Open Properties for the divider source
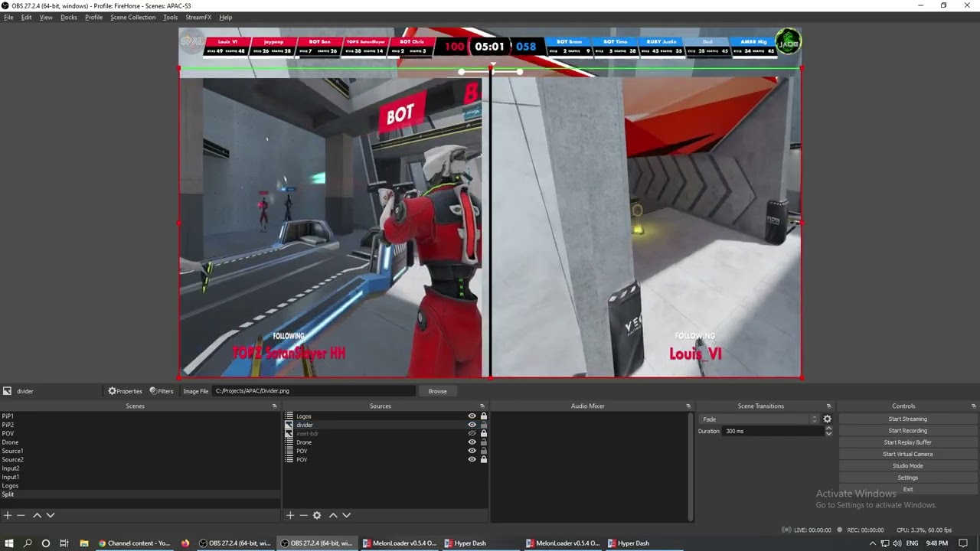 tap(126, 391)
